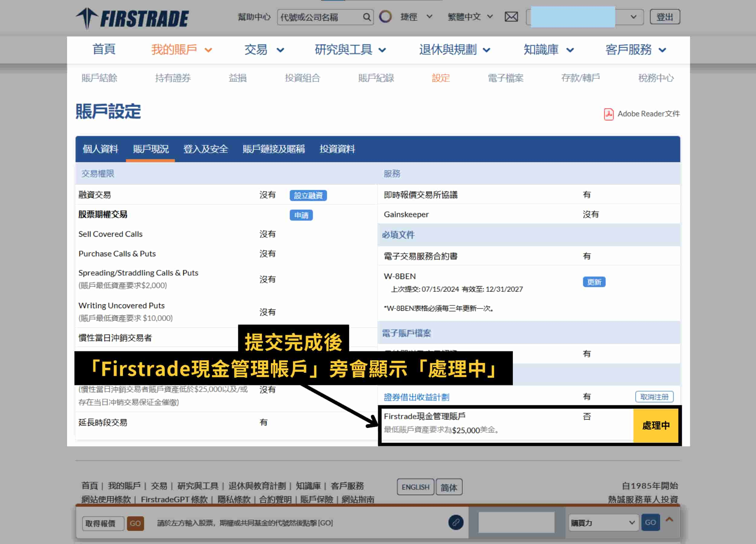Expand the 知識庫 menu
Viewport: 756px width, 544px height.
549,50
